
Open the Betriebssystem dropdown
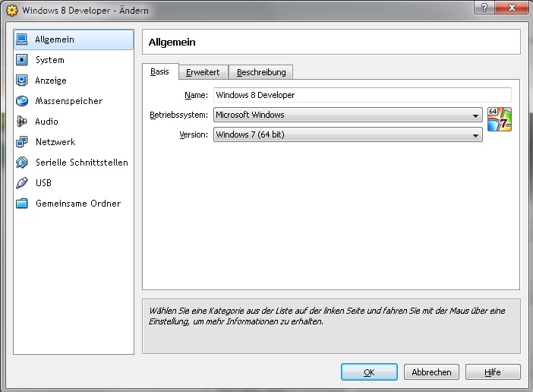[x=348, y=115]
